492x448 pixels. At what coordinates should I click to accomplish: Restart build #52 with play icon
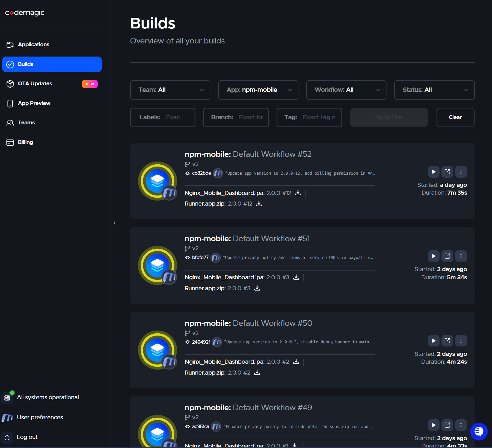click(x=434, y=172)
